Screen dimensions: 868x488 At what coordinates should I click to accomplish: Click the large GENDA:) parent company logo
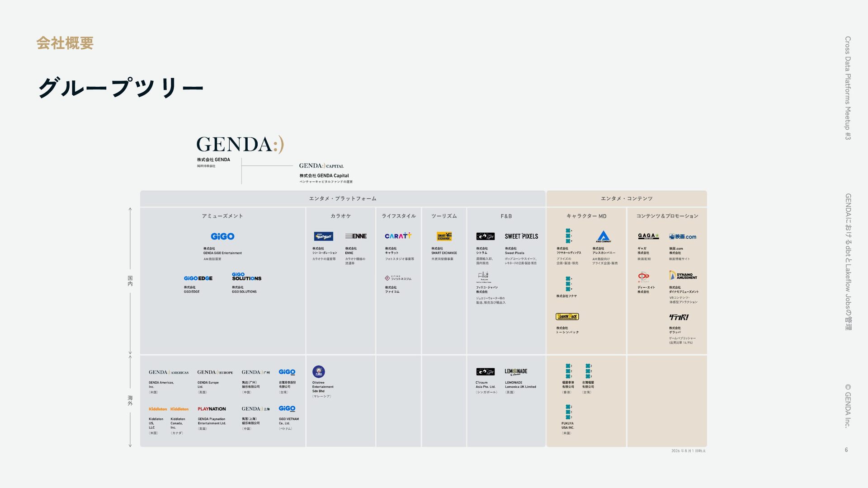point(240,145)
